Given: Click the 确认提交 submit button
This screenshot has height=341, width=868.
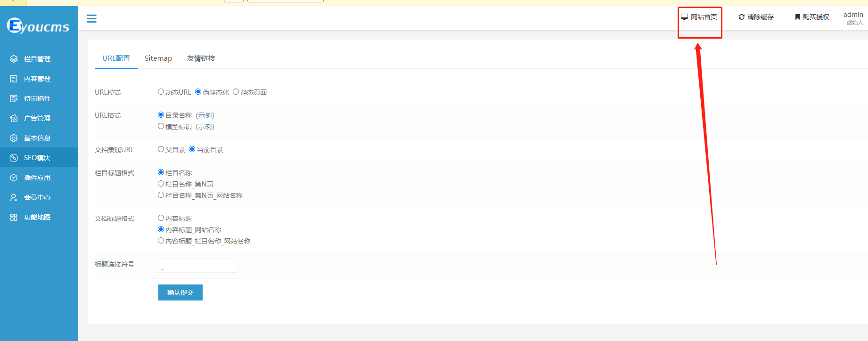Looking at the screenshot, I should click(x=180, y=292).
